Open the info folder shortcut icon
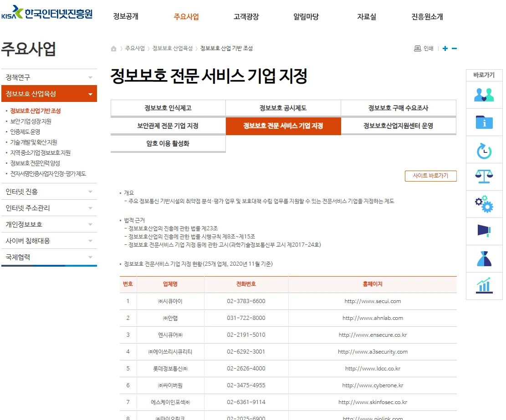The height and width of the screenshot is (420, 506). 484,122
